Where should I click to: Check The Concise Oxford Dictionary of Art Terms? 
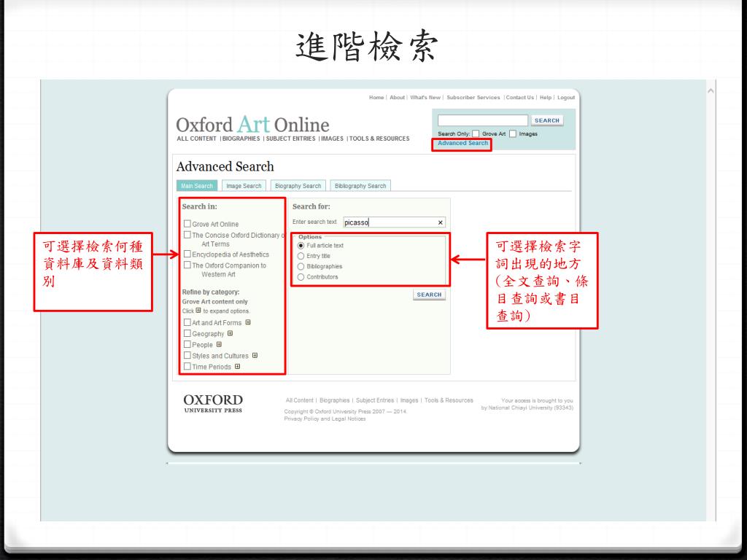point(187,235)
